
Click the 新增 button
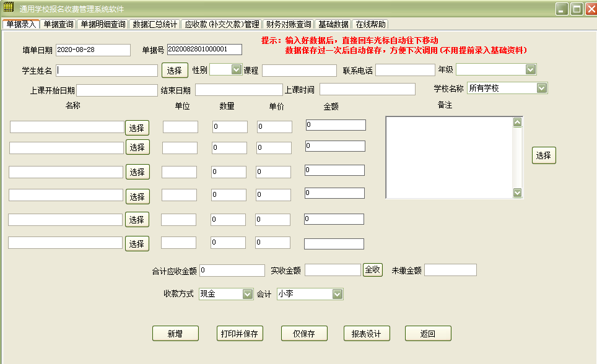coord(175,333)
